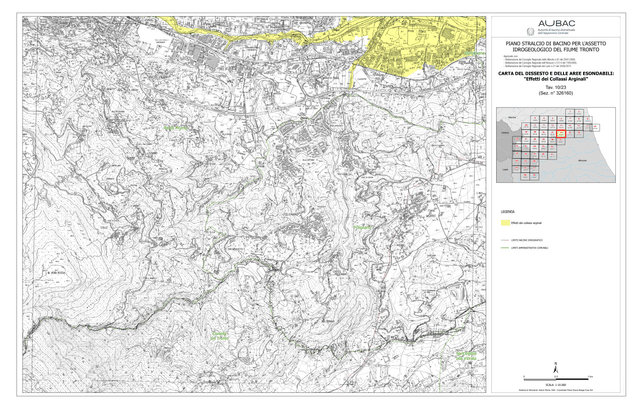Click the red highlighted tile in the index map
640x409 pixels.
pyautogui.click(x=561, y=134)
